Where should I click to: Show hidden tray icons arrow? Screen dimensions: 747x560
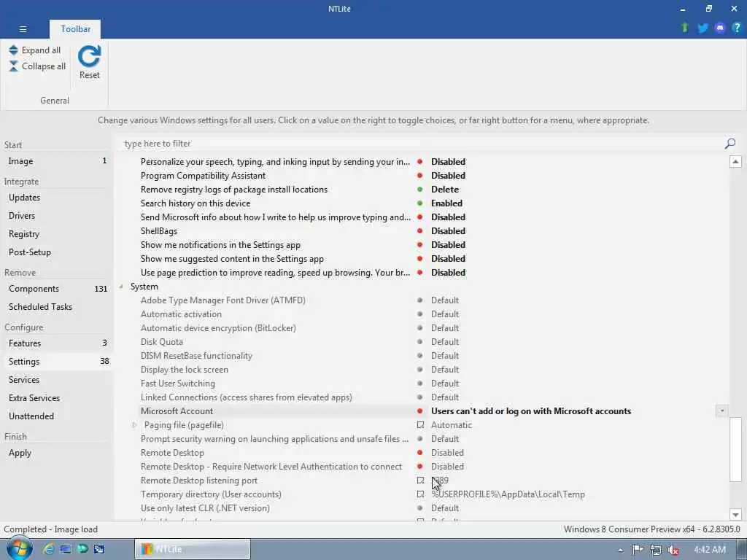coord(620,551)
